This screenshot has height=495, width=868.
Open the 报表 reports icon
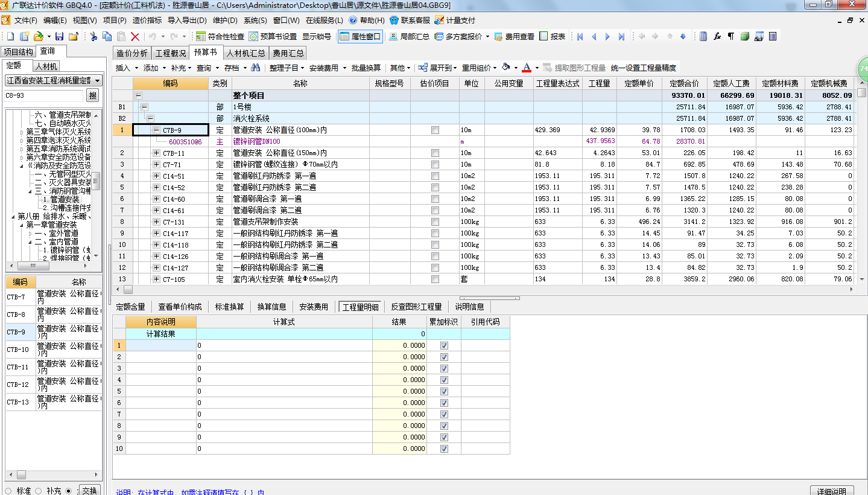(x=552, y=37)
